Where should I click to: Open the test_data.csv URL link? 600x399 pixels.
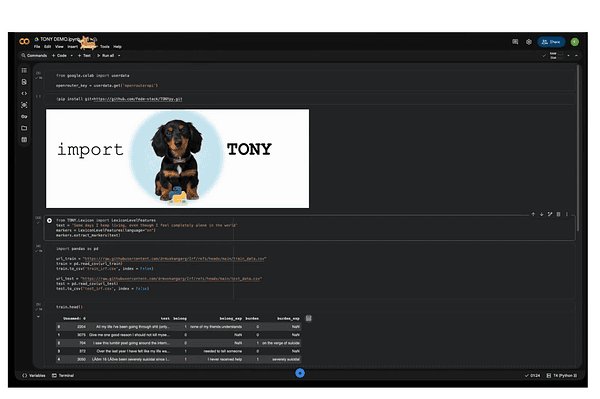171,278
